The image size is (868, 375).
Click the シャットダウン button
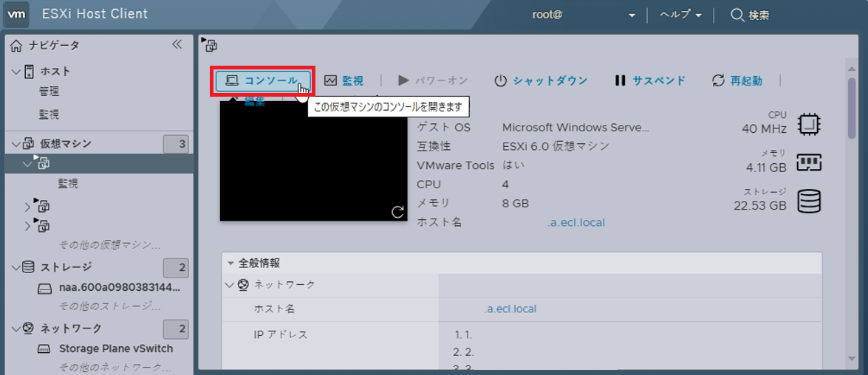[x=540, y=80]
